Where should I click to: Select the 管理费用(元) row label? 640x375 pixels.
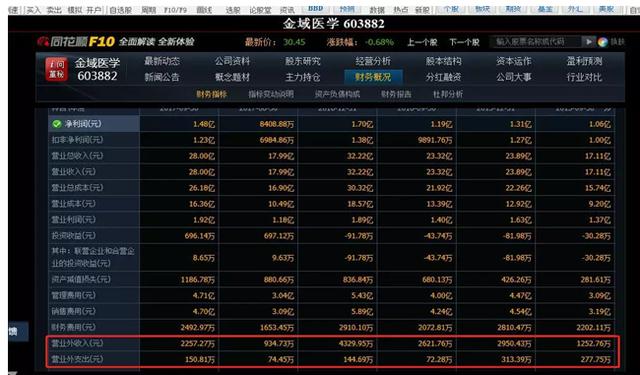[x=73, y=295]
